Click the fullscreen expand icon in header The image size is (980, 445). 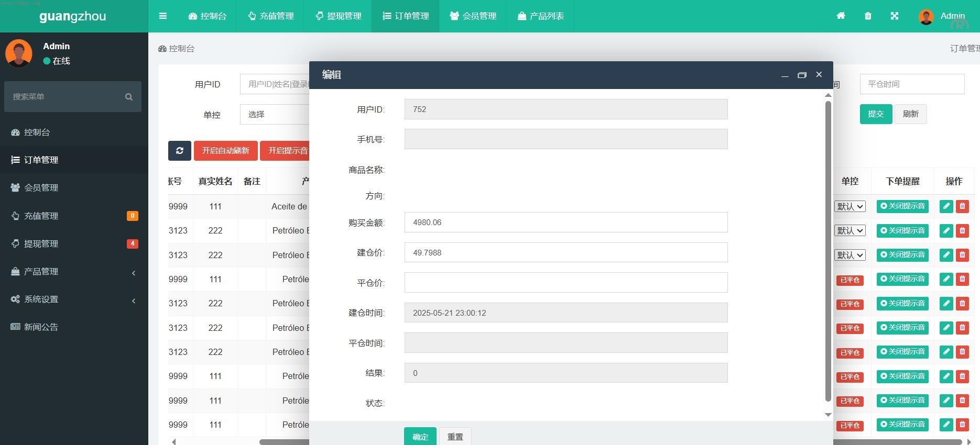click(895, 16)
